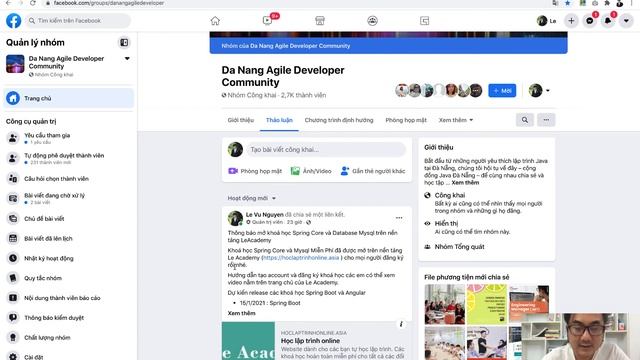Open the hoclaptrinhonline.asia link

pyautogui.click(x=301, y=258)
